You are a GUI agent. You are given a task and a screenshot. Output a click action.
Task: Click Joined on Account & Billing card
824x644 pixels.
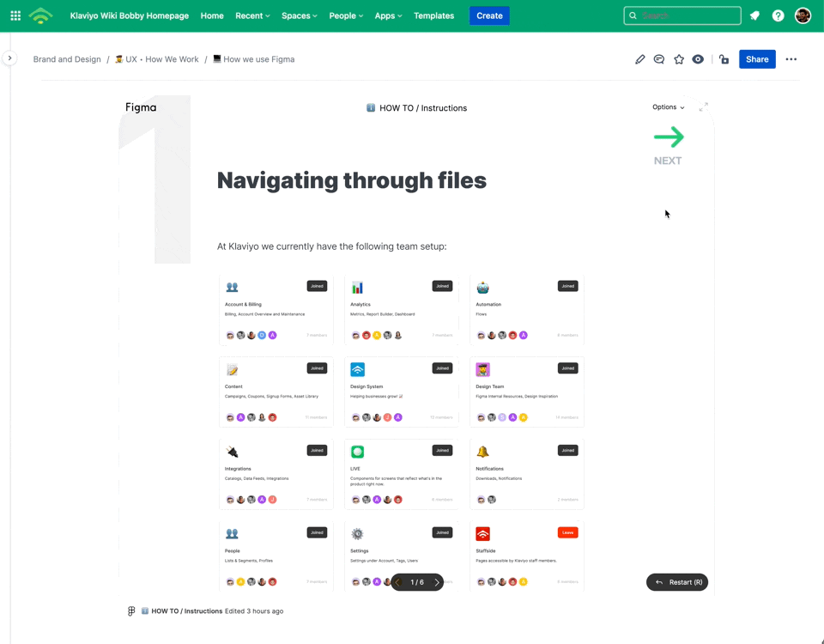[317, 286]
